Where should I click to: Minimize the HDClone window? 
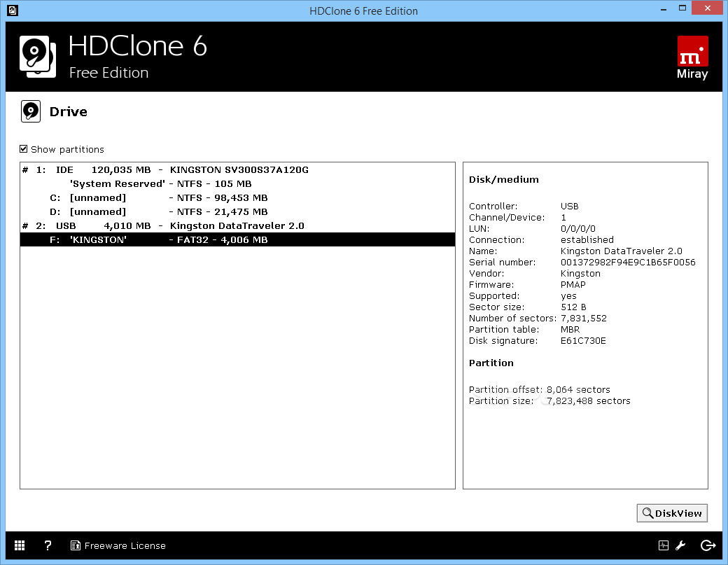pos(664,9)
